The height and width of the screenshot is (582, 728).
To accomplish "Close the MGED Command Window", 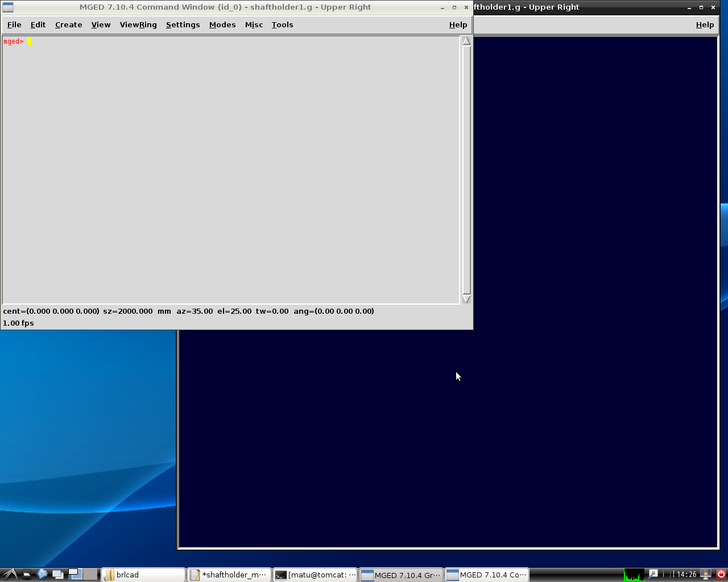I will point(466,7).
